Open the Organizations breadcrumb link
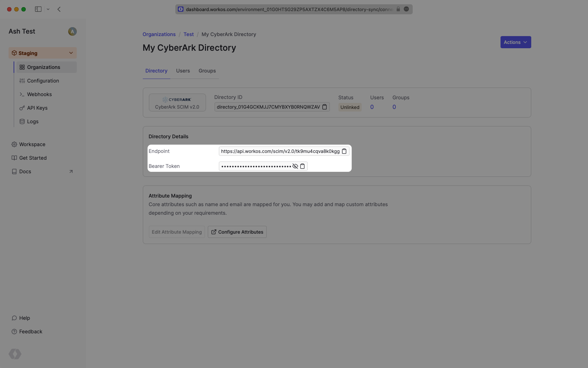 point(159,34)
